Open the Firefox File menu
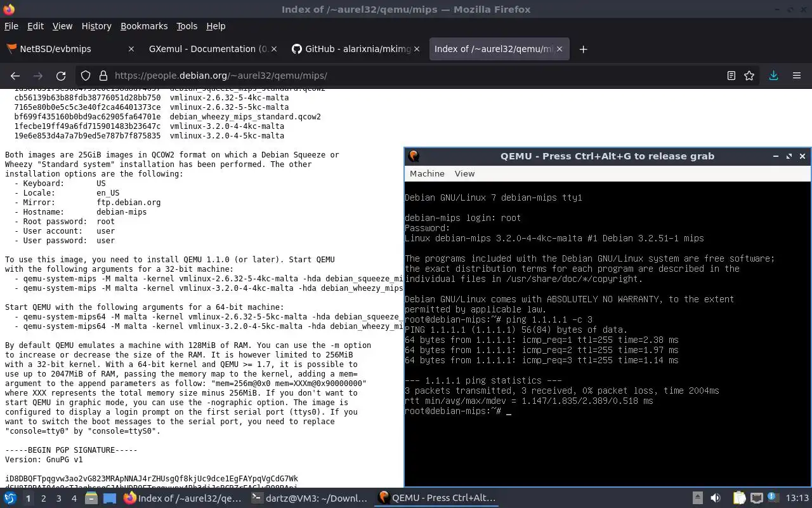 pos(11,26)
